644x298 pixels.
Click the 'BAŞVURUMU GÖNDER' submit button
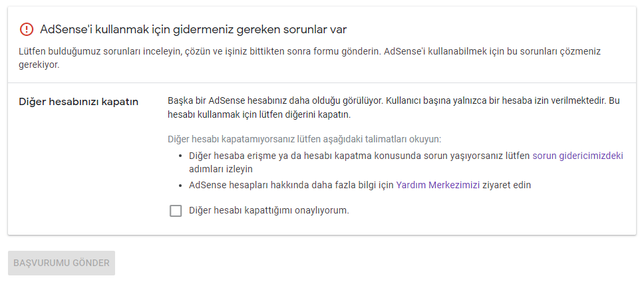point(62,263)
